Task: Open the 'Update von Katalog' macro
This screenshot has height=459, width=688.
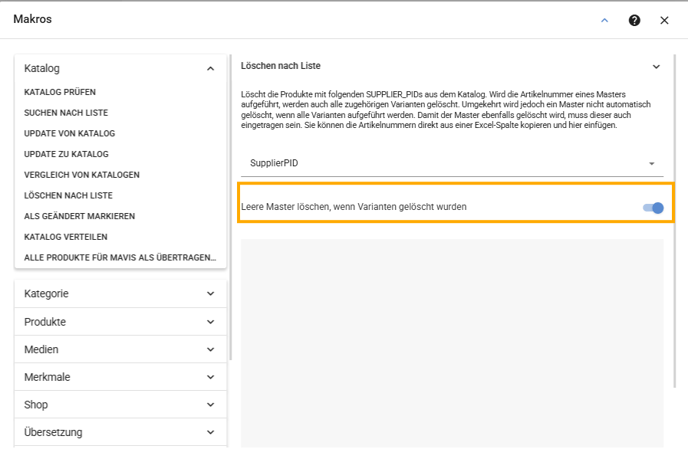Action: [69, 133]
